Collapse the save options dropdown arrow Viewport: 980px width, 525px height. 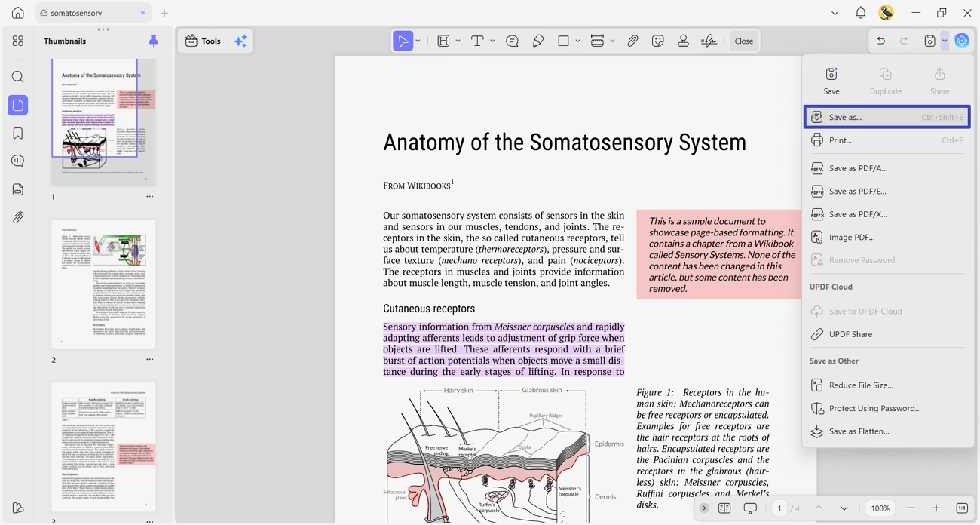945,41
